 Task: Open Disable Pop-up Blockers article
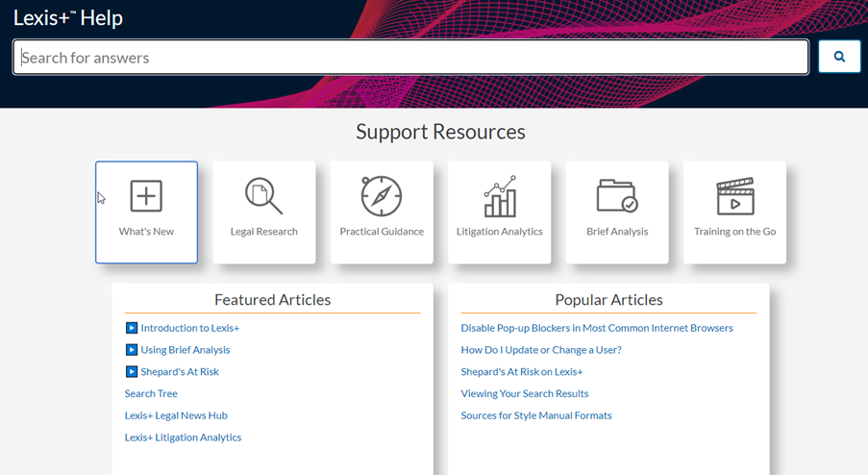597,328
